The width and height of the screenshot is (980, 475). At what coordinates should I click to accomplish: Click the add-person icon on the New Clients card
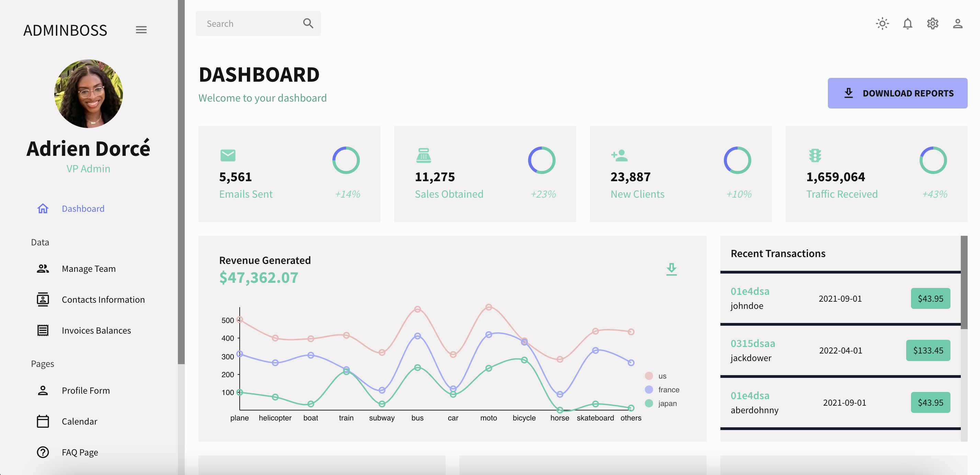click(619, 155)
